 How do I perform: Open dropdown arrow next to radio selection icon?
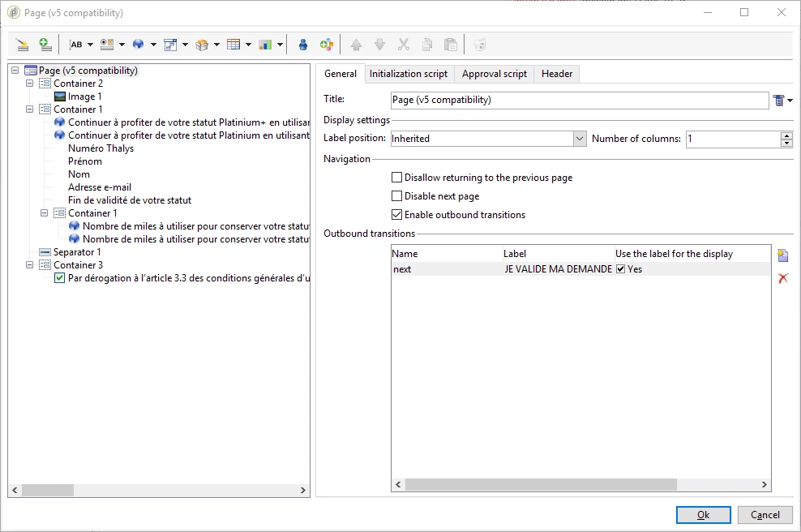[x=122, y=45]
